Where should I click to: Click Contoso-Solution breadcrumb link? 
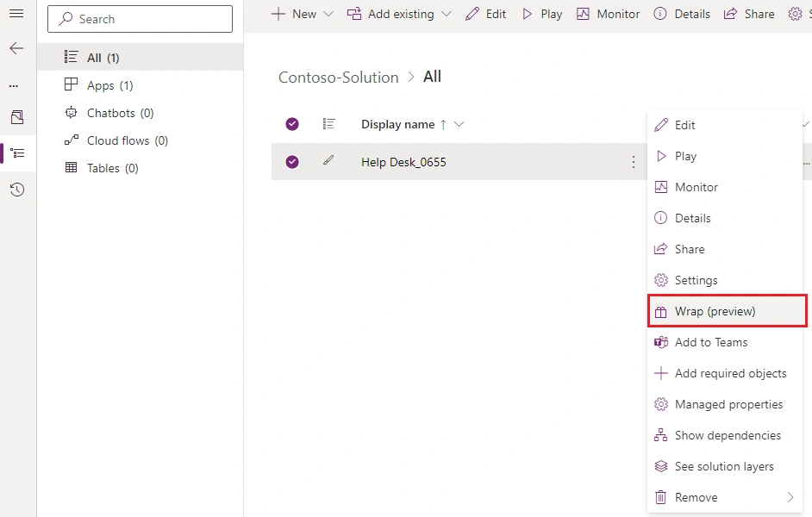point(339,78)
